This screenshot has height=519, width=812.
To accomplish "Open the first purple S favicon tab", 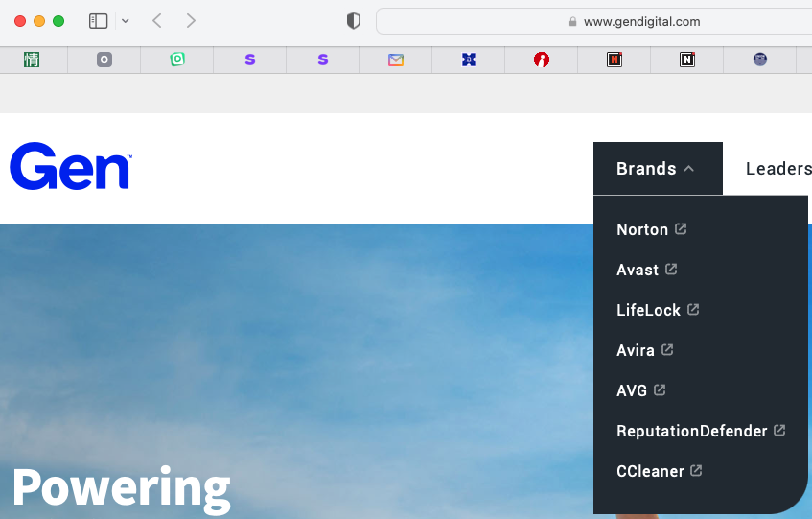I will [250, 59].
